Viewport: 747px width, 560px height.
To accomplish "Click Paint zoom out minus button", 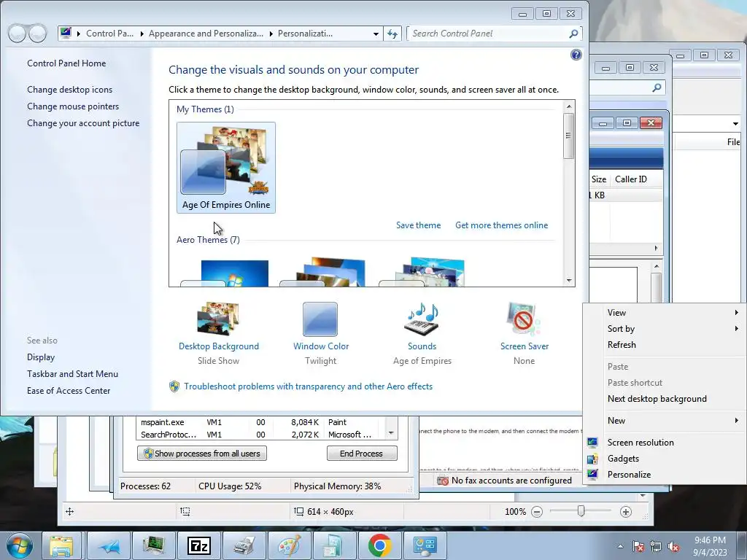I will [537, 512].
